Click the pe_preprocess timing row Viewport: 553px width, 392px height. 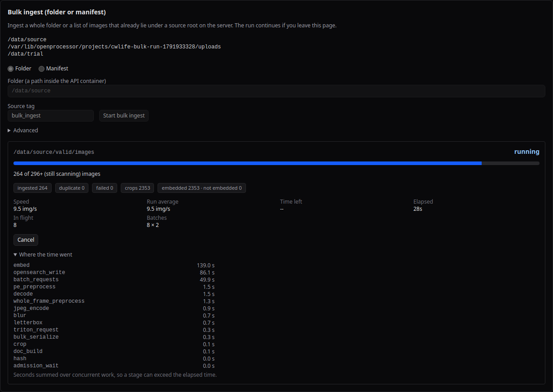tap(114, 287)
